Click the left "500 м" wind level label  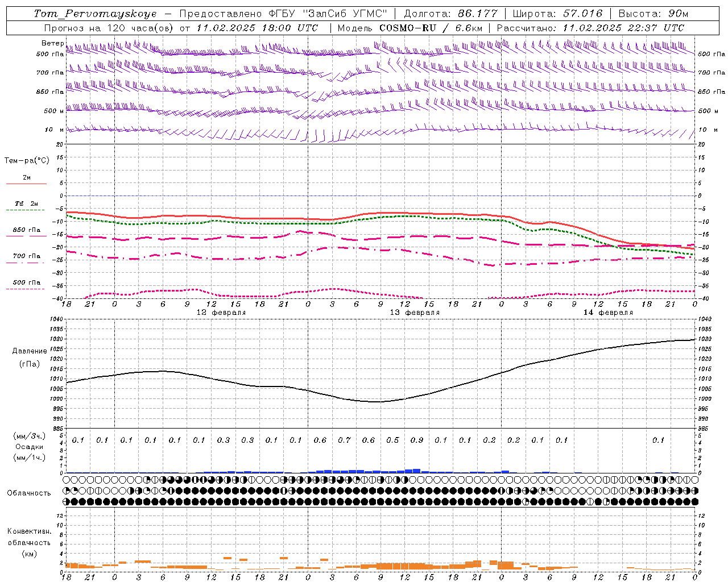54,111
